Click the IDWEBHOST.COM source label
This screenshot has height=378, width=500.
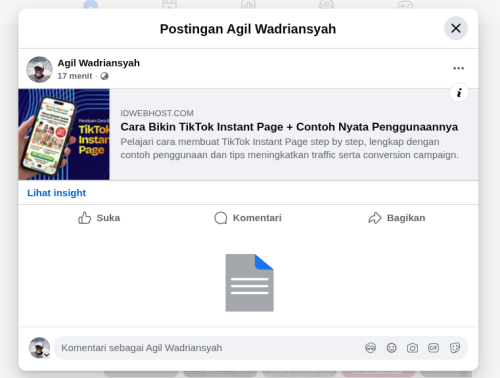pyautogui.click(x=157, y=113)
